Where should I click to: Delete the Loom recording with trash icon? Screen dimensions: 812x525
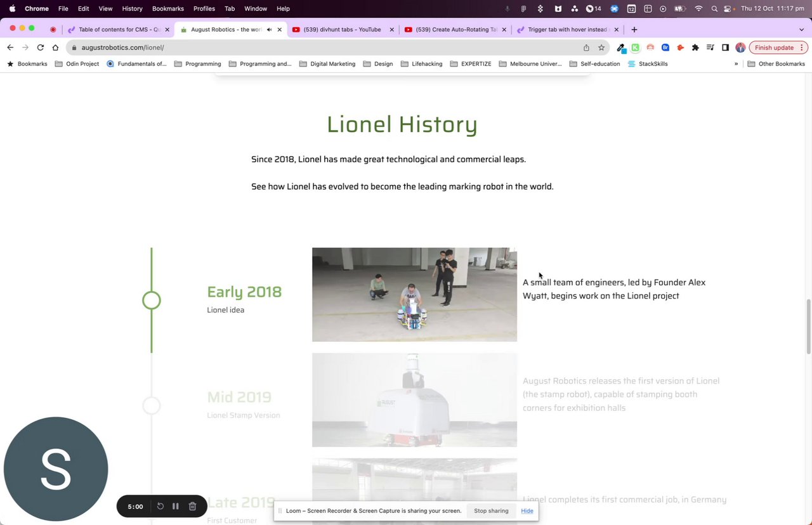[x=192, y=506]
